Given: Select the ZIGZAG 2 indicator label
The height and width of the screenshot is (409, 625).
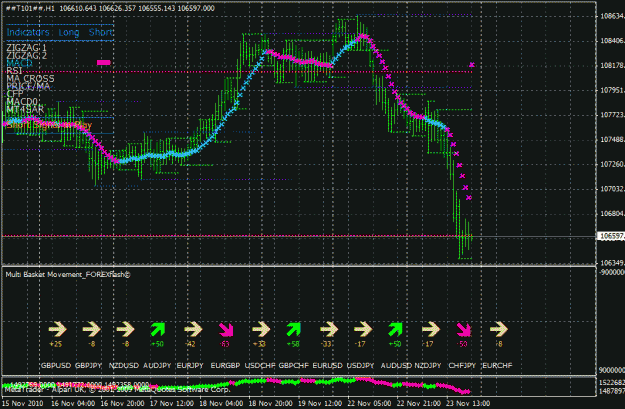Looking at the screenshot, I should click(26, 55).
